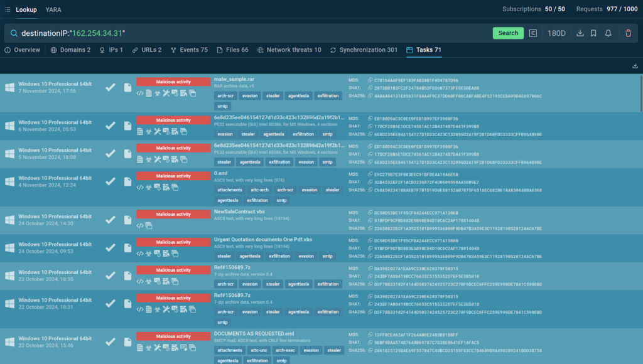643x364 pixels.
Task: Click the trash icon to clear the query
Action: [629, 33]
